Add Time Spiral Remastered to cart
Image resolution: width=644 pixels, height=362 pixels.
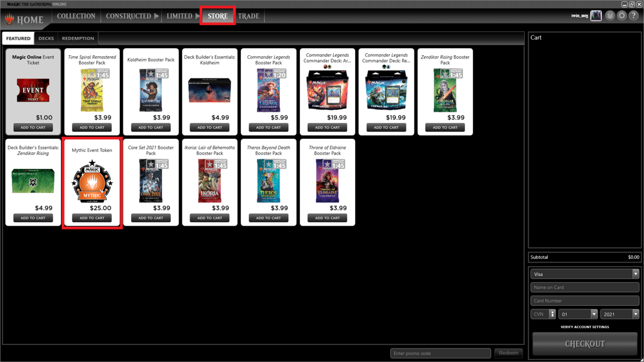point(92,128)
